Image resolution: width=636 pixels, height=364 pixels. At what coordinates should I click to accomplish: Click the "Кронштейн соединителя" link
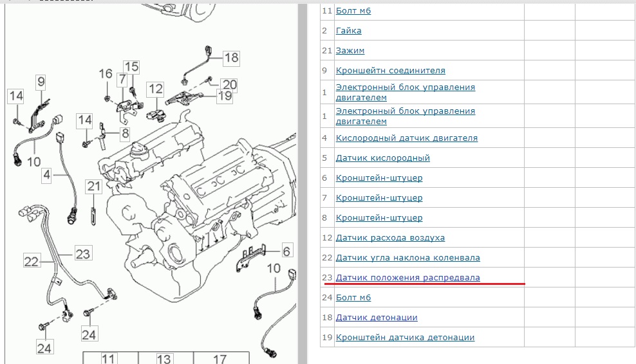pos(390,71)
